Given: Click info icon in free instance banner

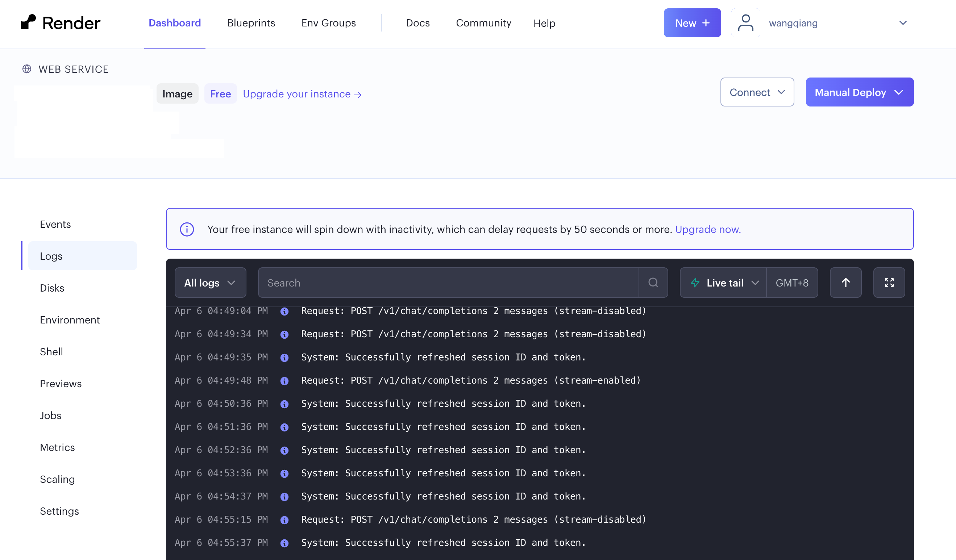Looking at the screenshot, I should (x=187, y=229).
